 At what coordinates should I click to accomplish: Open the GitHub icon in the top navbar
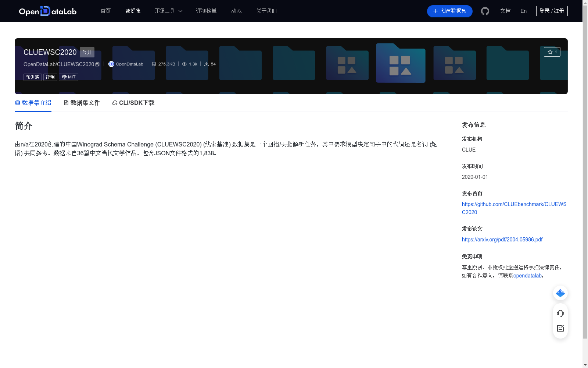485,11
